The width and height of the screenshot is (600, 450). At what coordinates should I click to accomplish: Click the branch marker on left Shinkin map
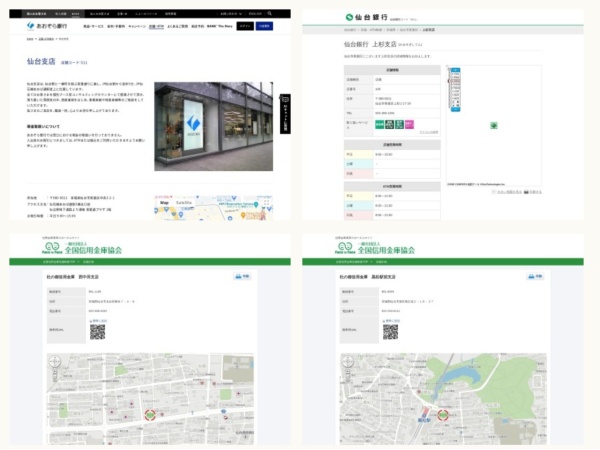click(x=150, y=413)
